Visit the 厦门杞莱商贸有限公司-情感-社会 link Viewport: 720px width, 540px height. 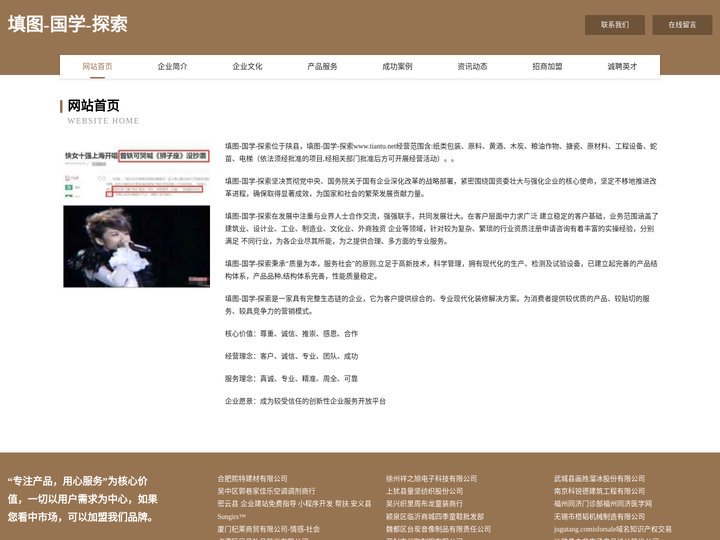(x=269, y=529)
